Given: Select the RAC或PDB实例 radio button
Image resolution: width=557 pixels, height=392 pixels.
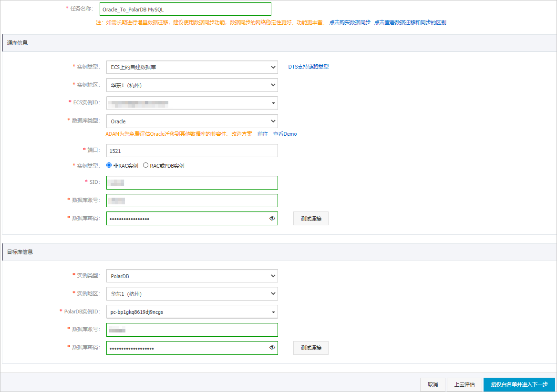Looking at the screenshot, I should point(145,165).
